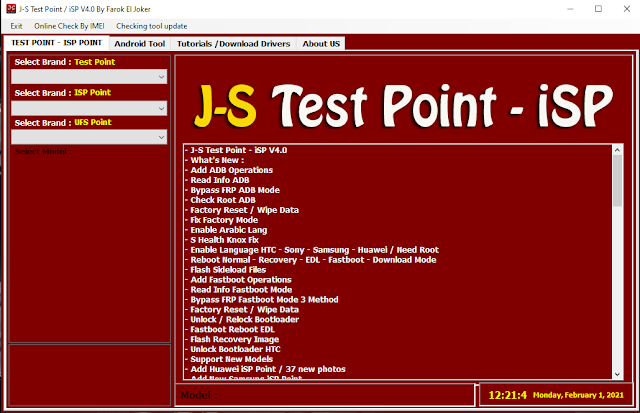Viewport: 640px width, 413px height.
Task: Click the date 'Monday, February 1, 2021'
Action: tap(578, 395)
